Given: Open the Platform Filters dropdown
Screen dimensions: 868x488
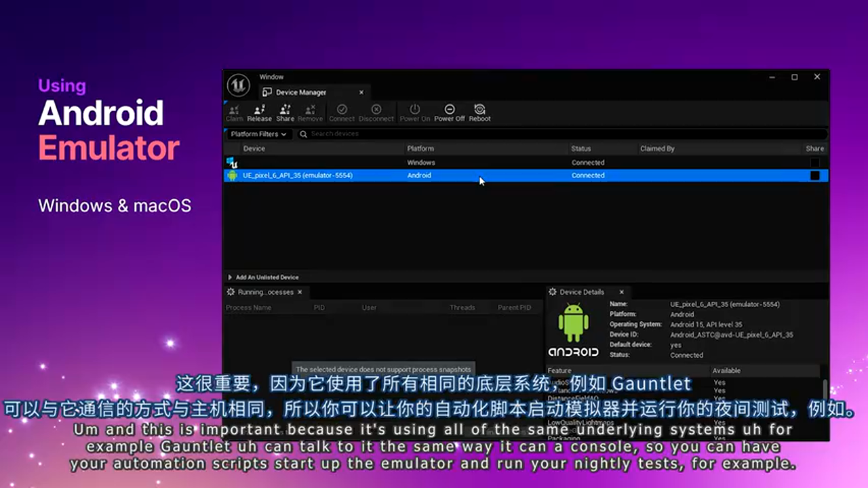Looking at the screenshot, I should [258, 134].
